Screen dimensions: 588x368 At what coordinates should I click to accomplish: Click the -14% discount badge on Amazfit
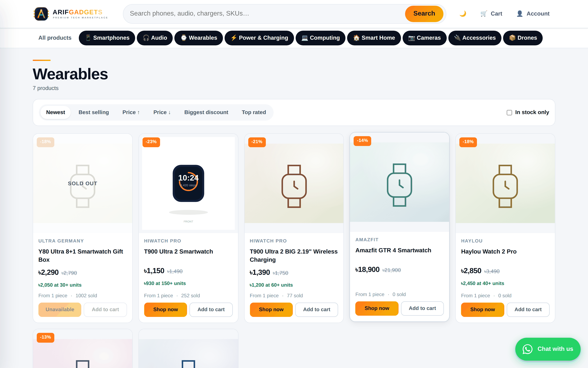click(x=362, y=141)
